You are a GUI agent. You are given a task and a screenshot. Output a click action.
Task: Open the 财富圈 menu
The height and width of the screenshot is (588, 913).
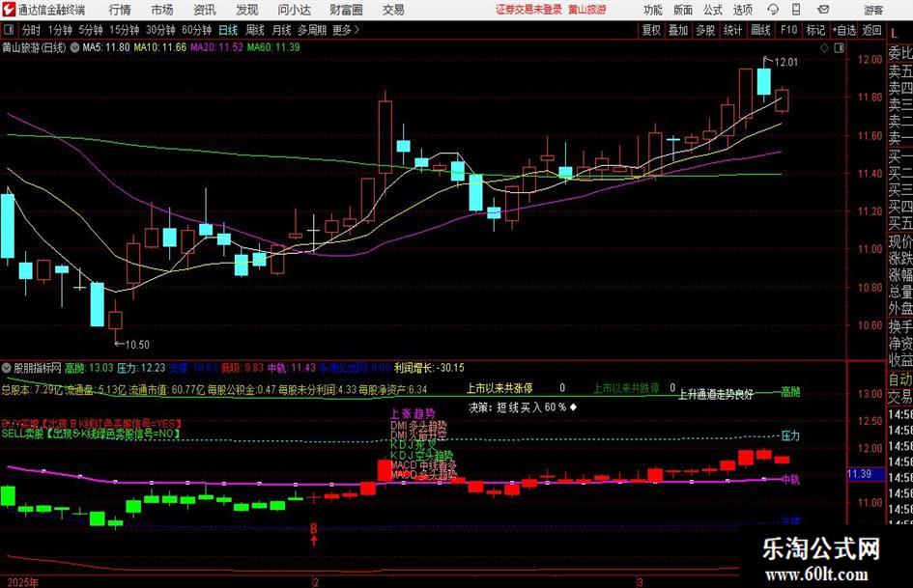coord(346,10)
